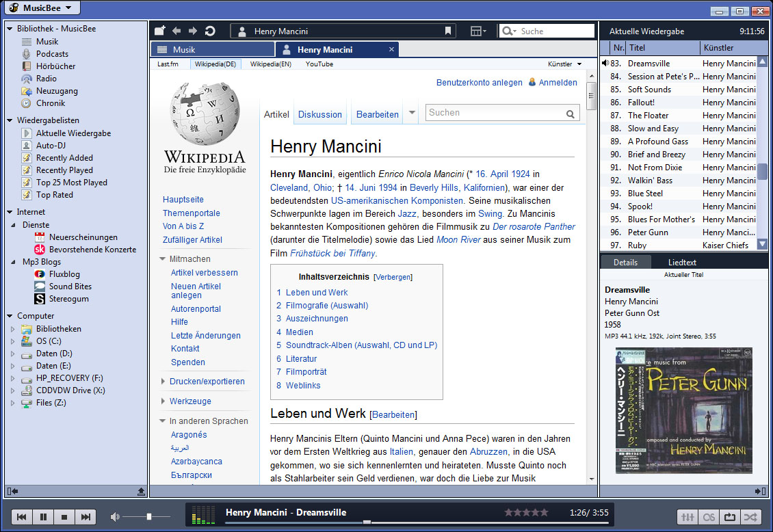Screen dimensions: 773x532
Task: Click the folder-up icon in the toolbar
Action: [x=159, y=31]
